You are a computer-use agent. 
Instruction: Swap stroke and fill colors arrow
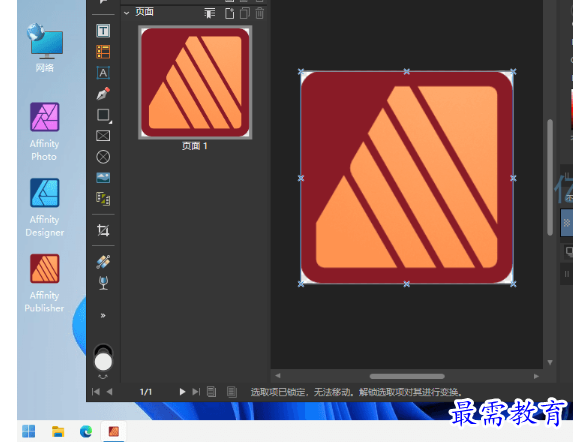pyautogui.click(x=103, y=377)
